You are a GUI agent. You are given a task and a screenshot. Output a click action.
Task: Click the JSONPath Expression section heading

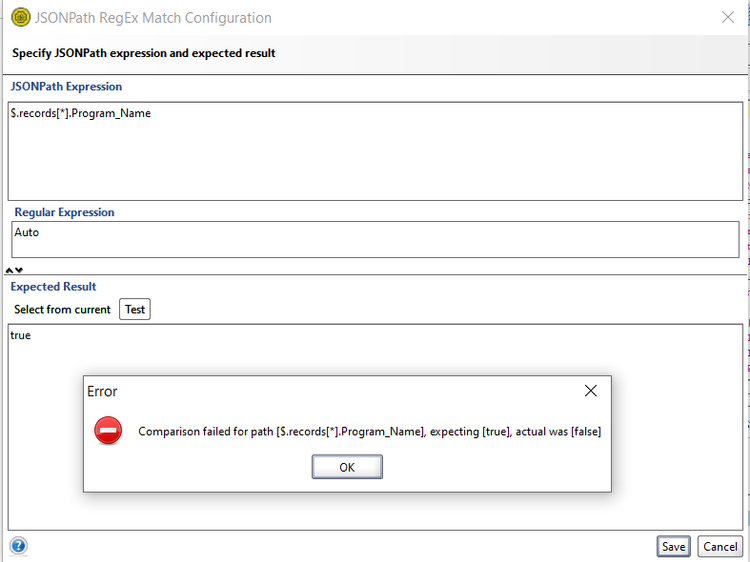(x=66, y=87)
